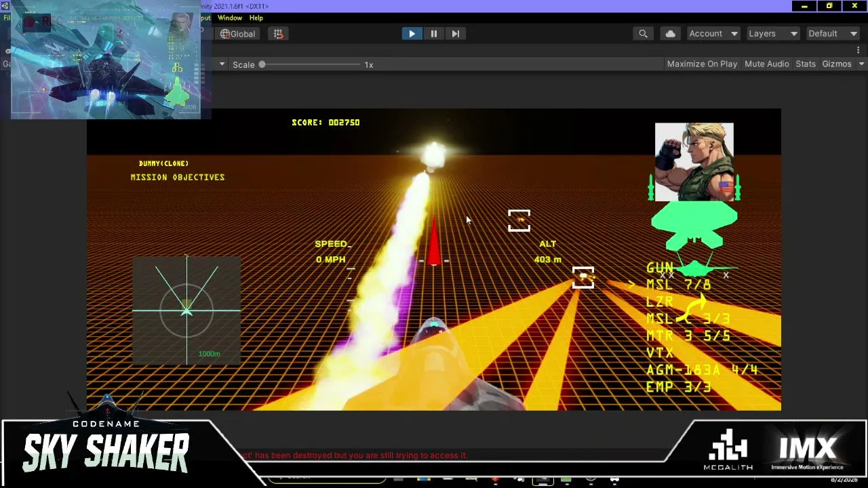This screenshot has height=488, width=868.
Task: Open the Help menu
Action: 256,18
